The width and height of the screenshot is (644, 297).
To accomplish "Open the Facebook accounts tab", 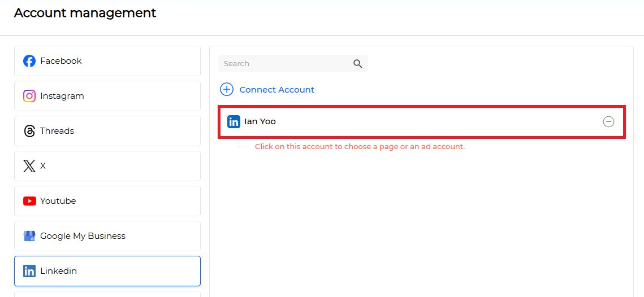I will click(107, 61).
